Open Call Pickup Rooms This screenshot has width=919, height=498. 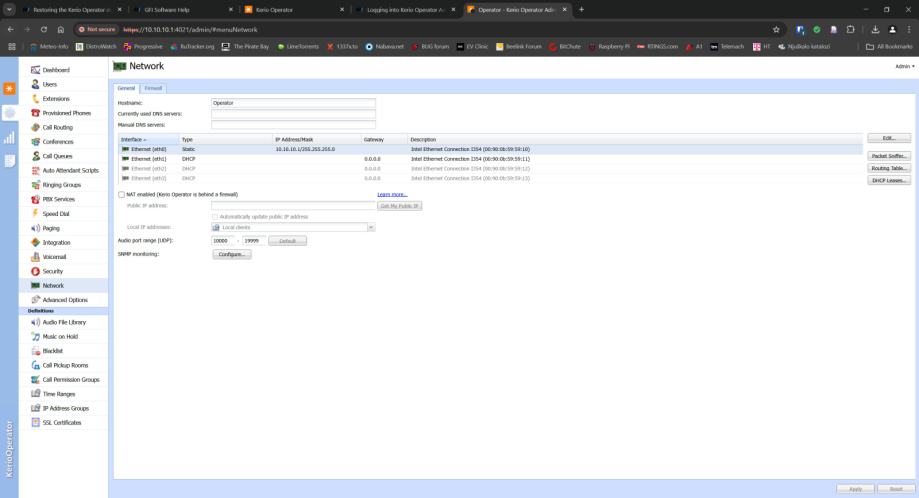[65, 366]
